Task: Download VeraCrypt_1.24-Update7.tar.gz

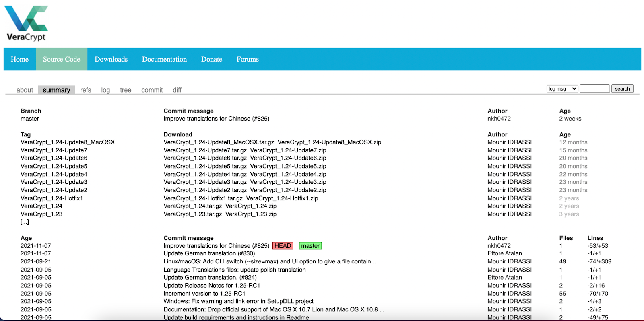Action: point(205,150)
